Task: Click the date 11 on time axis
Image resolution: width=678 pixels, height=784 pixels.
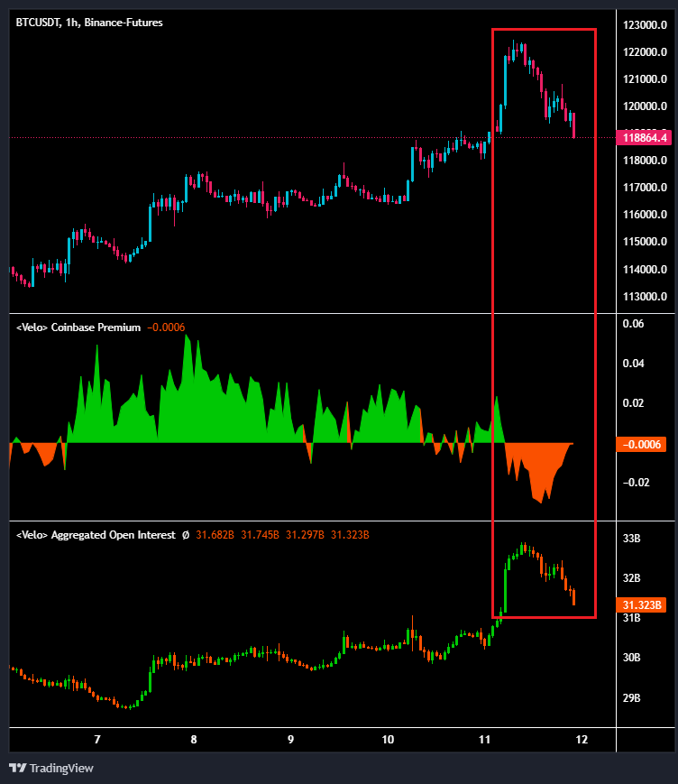Action: (485, 740)
